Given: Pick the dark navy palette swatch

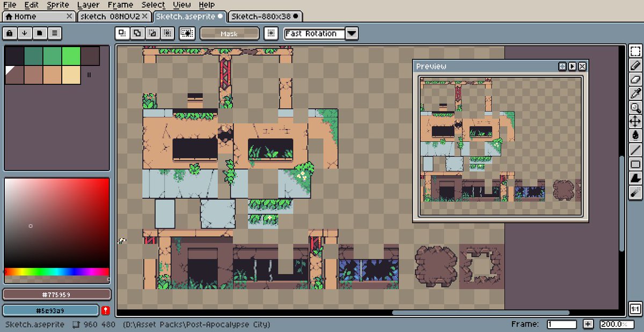Looking at the screenshot, I should tap(14, 56).
